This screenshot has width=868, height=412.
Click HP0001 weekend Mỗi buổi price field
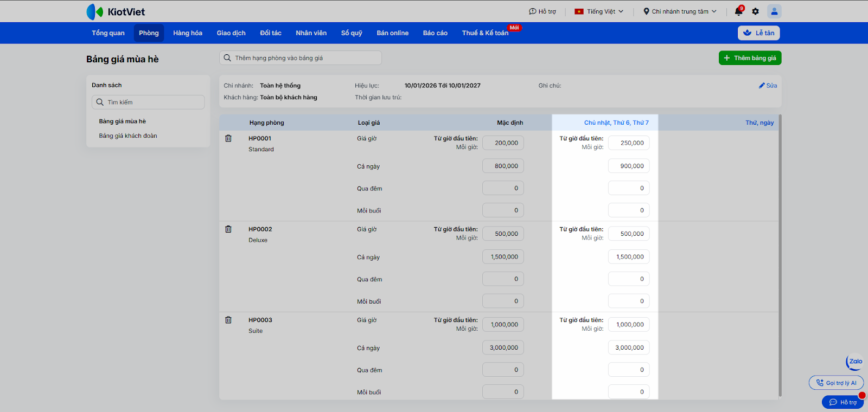pyautogui.click(x=629, y=210)
